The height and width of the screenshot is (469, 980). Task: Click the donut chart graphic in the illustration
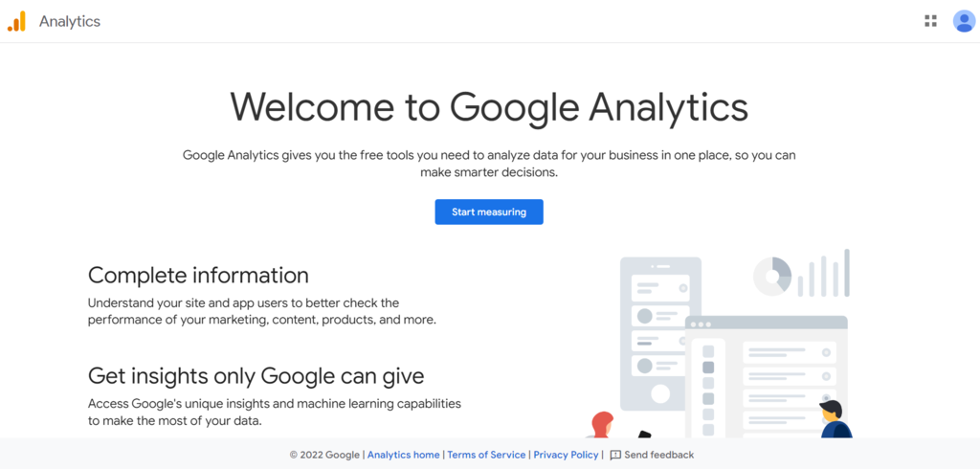point(772,276)
